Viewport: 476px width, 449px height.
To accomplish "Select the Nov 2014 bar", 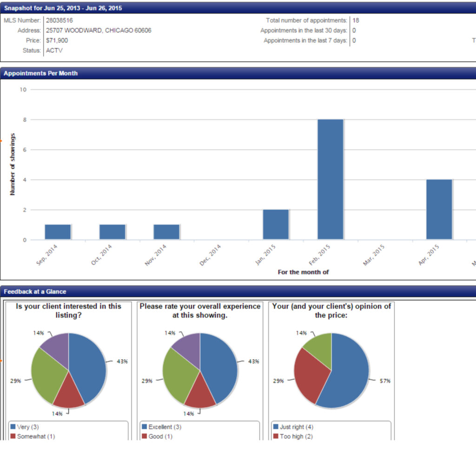I will (166, 232).
